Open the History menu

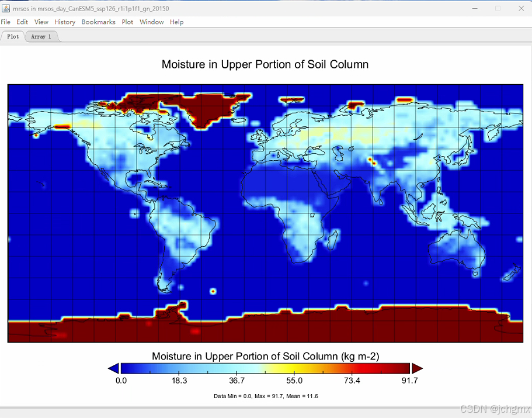point(65,22)
